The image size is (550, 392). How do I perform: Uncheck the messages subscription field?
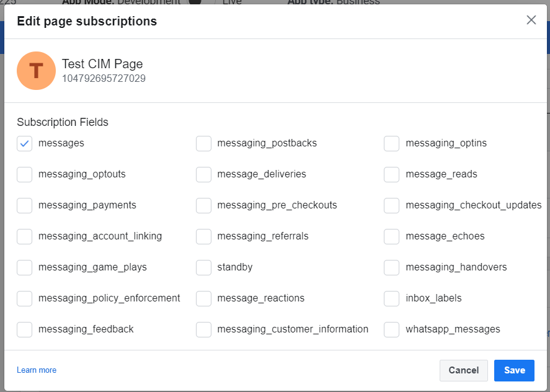(x=25, y=144)
